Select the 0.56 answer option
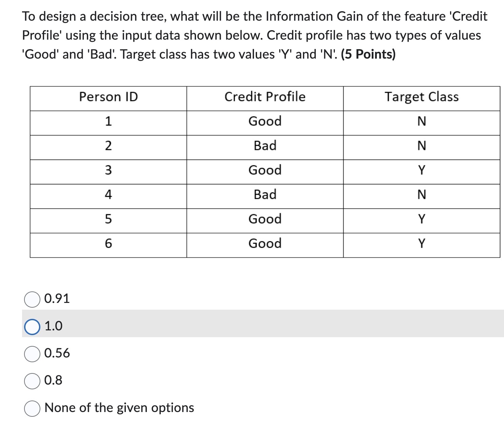The width and height of the screenshot is (504, 431). (32, 354)
